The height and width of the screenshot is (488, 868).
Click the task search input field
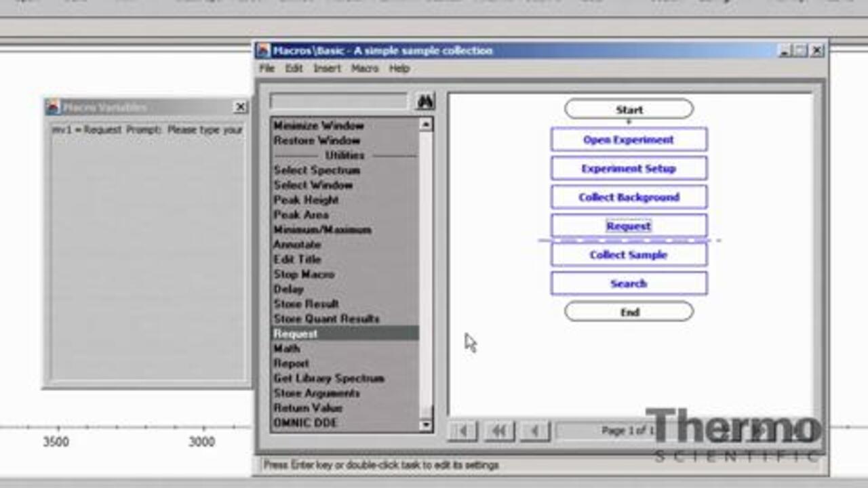tap(338, 102)
